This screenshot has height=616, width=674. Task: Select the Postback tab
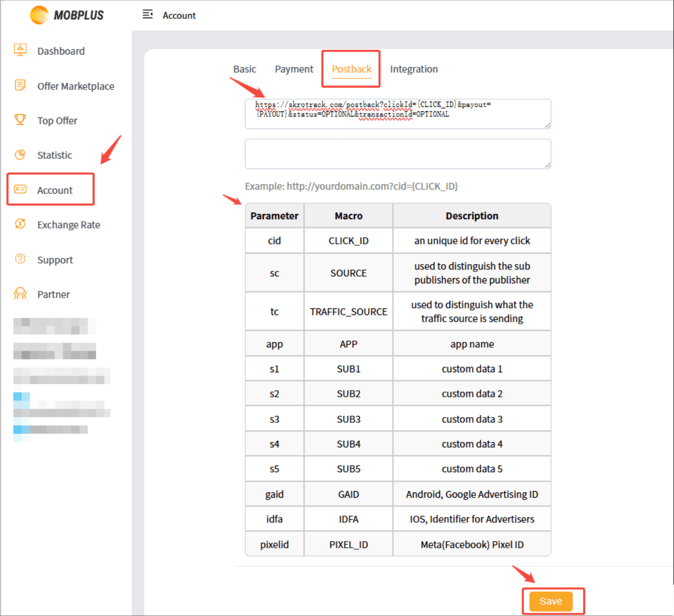click(x=352, y=69)
